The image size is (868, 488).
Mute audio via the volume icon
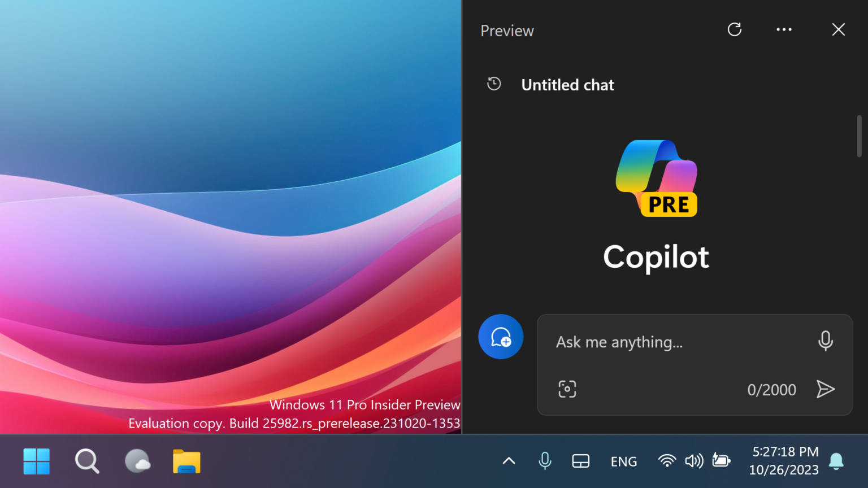[694, 461]
